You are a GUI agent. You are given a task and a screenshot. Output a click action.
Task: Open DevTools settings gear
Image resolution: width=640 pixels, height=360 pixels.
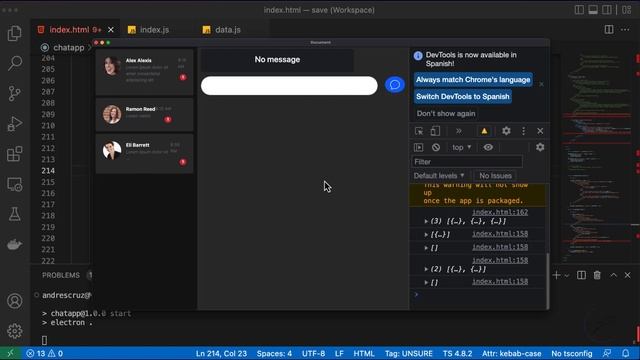(506, 131)
